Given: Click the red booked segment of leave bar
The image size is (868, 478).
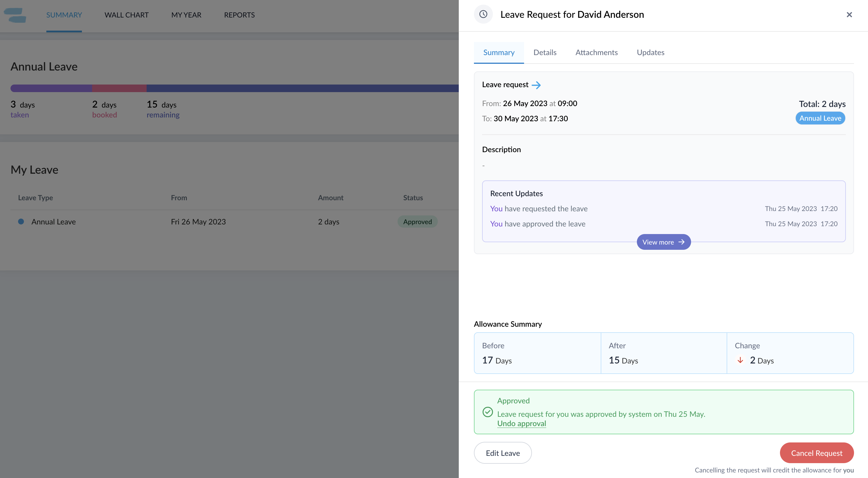Looking at the screenshot, I should (x=119, y=88).
